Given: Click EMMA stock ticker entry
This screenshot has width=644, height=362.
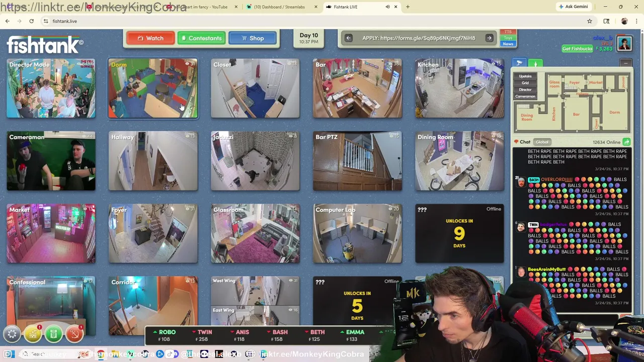Looking at the screenshot, I should pyautogui.click(x=352, y=335).
